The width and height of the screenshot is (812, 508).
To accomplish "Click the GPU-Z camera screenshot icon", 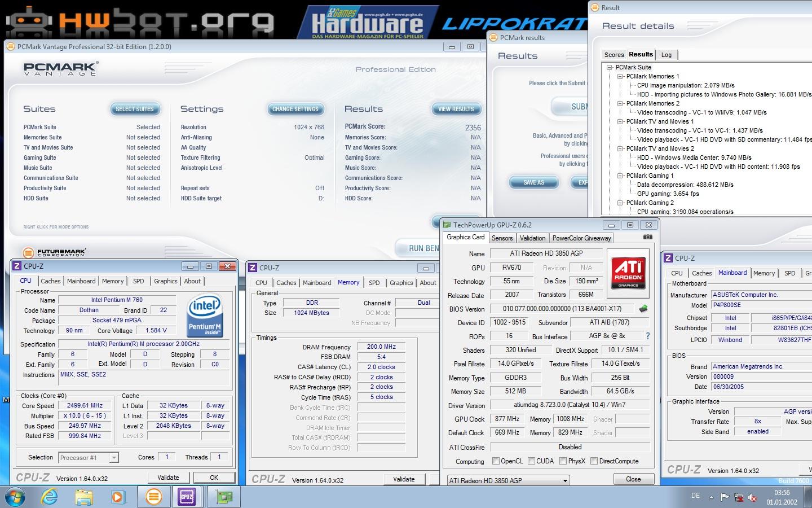I will coord(647,237).
